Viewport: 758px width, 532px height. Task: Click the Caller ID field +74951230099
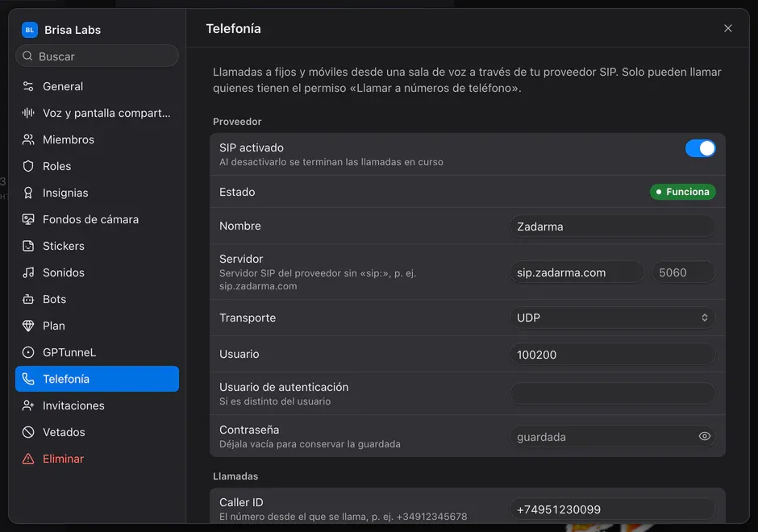(612, 509)
